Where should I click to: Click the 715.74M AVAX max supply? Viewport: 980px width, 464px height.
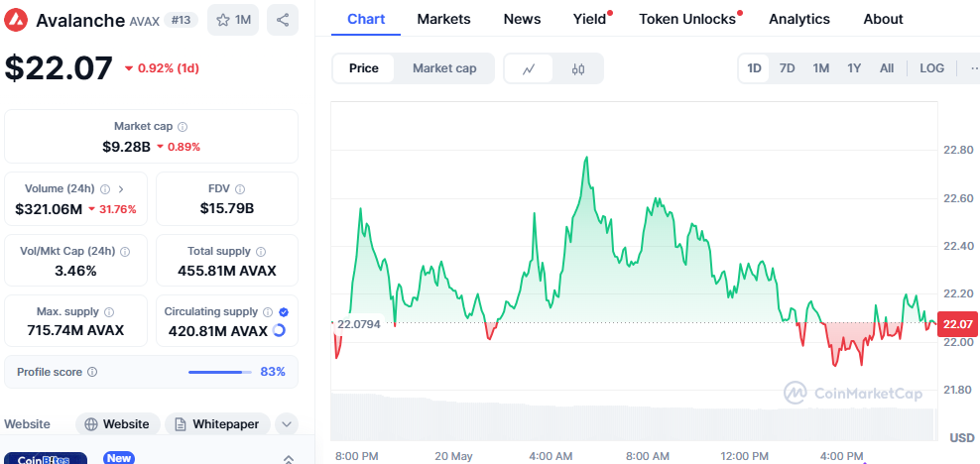75,330
